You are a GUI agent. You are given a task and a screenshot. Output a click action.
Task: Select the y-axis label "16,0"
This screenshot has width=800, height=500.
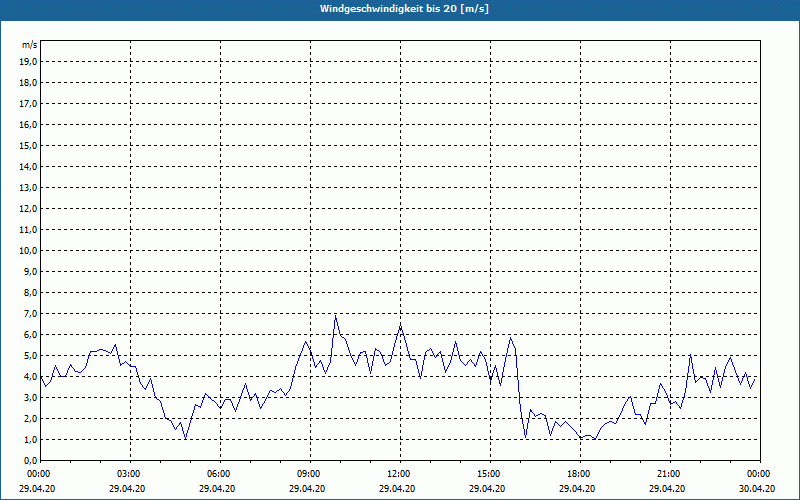[29, 124]
